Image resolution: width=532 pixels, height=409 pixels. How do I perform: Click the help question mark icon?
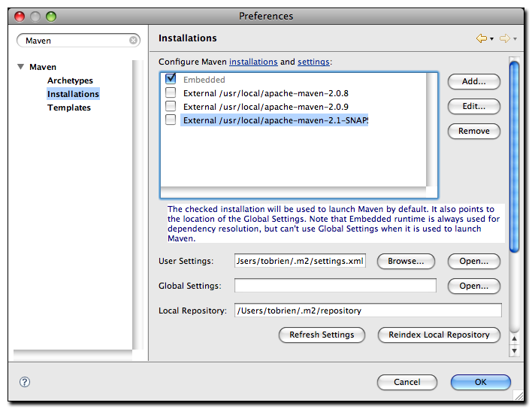(24, 382)
